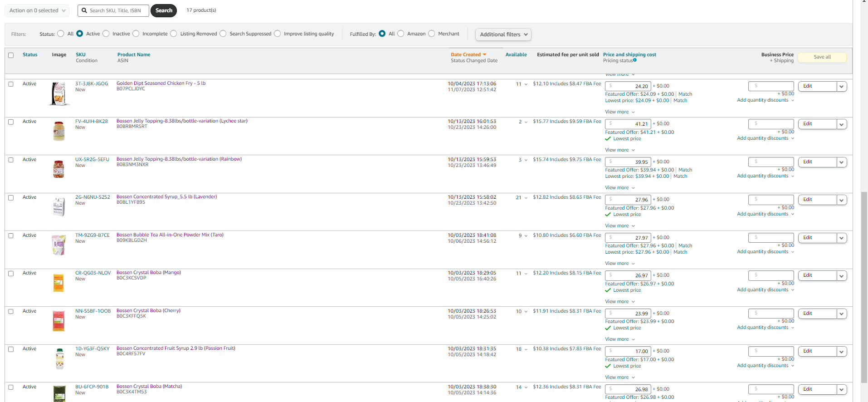The image size is (868, 402).
Task: Click price field showing 41.21
Action: (628, 124)
